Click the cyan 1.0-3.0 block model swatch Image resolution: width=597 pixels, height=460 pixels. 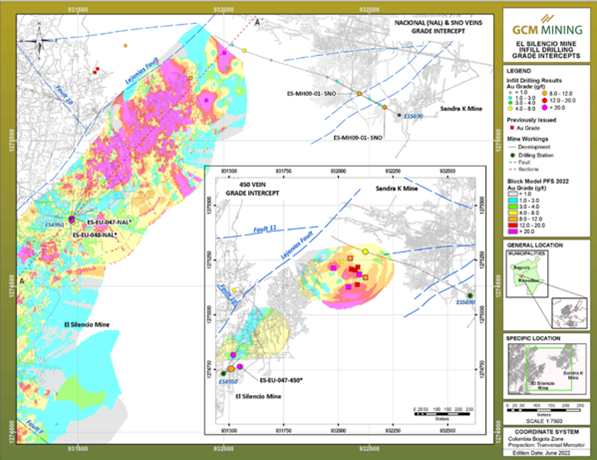click(512, 200)
